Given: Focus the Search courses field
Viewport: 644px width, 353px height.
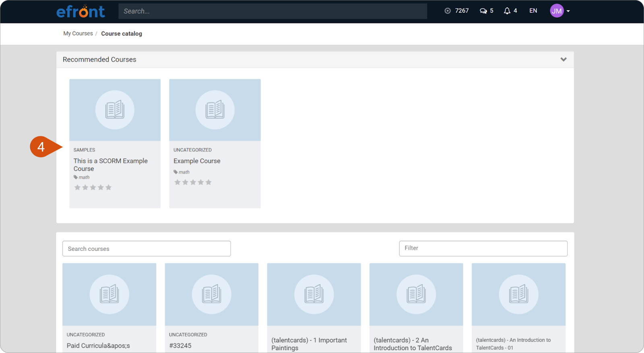Looking at the screenshot, I should (x=147, y=249).
